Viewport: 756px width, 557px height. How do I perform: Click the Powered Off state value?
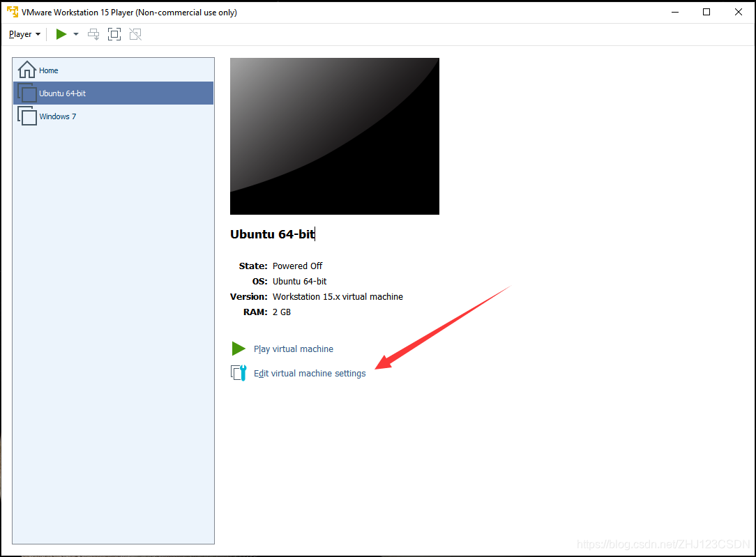point(298,266)
